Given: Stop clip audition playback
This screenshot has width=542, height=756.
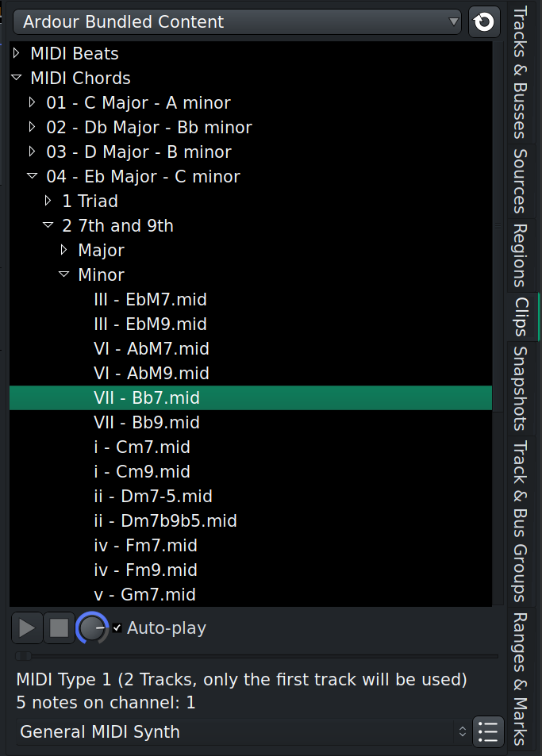Looking at the screenshot, I should [x=59, y=628].
